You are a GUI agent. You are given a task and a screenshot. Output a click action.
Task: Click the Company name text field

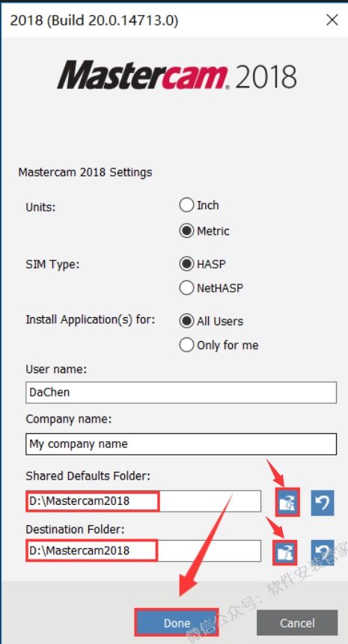(181, 444)
